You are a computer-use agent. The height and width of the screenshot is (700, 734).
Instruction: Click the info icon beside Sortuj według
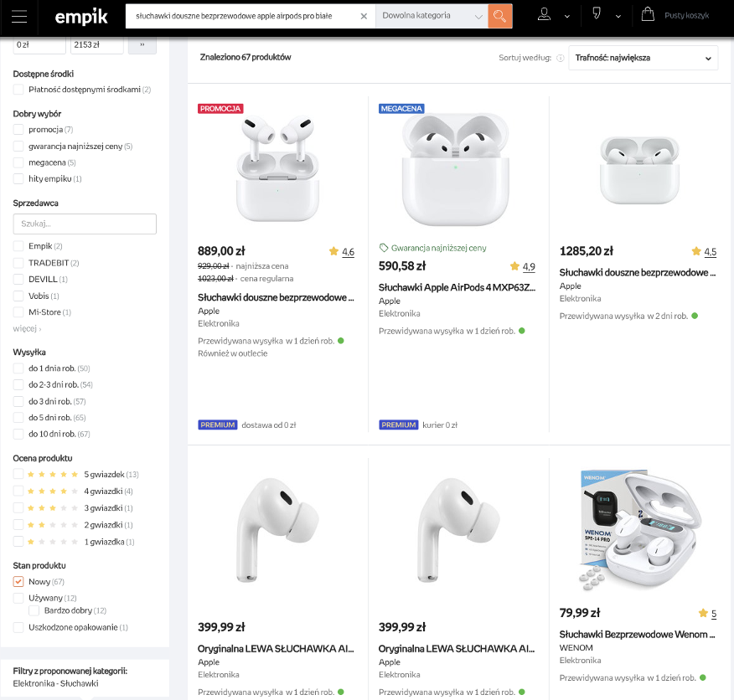coord(560,58)
